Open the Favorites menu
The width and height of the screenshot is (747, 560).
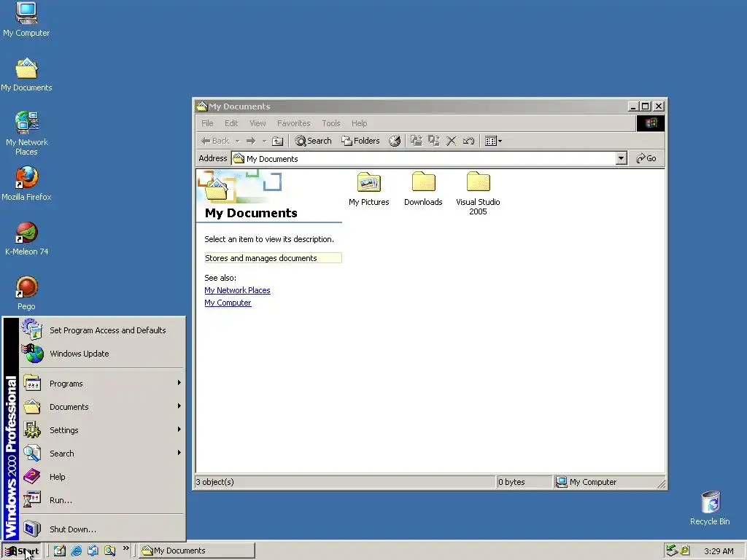293,123
